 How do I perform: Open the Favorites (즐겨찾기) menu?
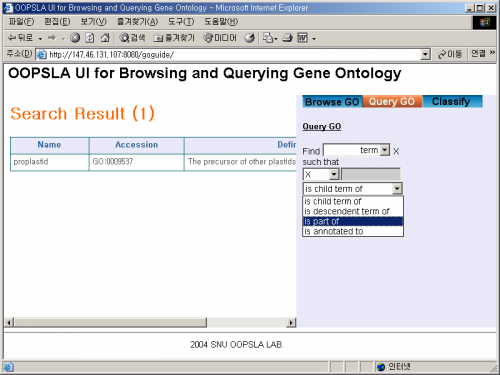click(x=137, y=22)
